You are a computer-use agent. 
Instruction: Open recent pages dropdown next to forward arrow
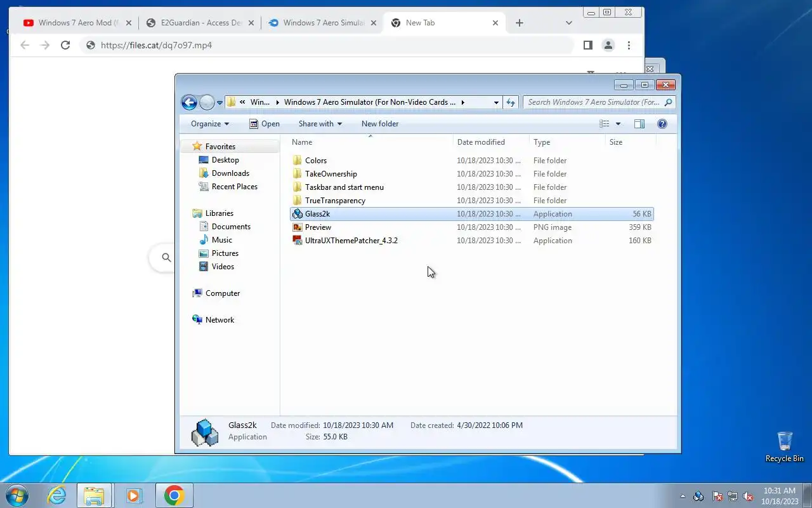click(220, 102)
